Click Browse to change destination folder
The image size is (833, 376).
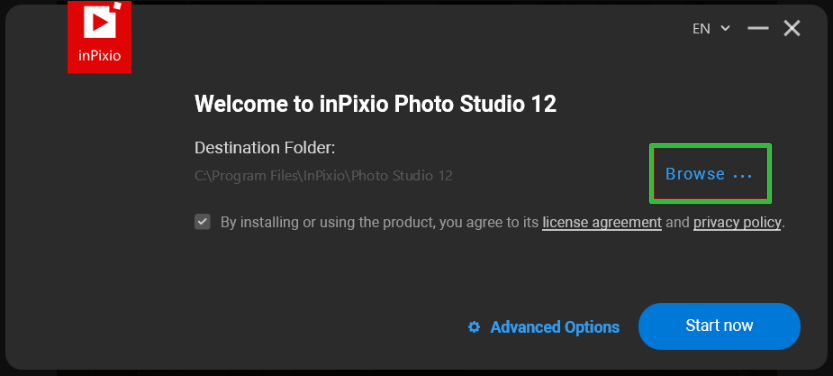click(695, 174)
